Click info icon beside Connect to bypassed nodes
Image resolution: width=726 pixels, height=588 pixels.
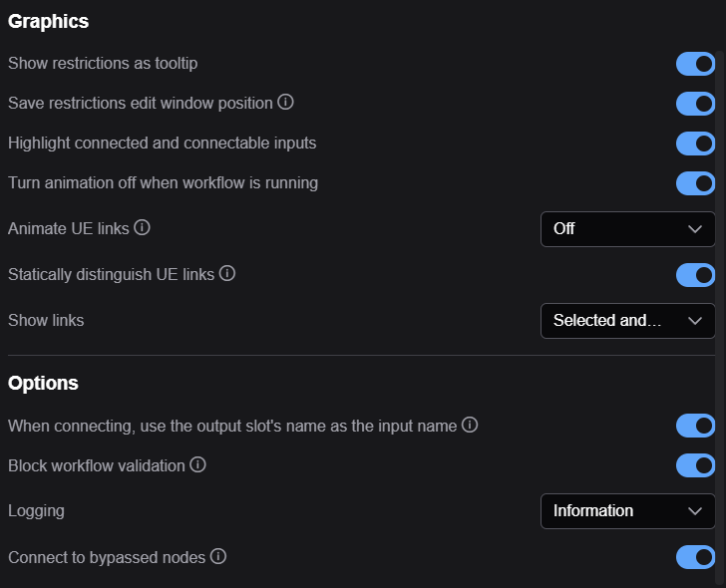point(218,556)
